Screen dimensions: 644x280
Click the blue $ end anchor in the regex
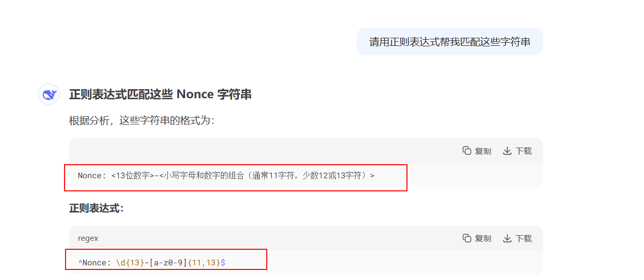223,263
